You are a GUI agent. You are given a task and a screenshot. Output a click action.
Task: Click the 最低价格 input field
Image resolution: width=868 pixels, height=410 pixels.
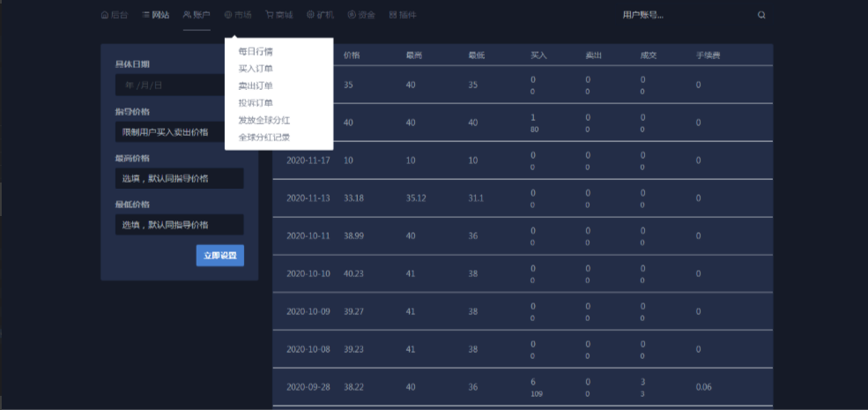pos(180,224)
